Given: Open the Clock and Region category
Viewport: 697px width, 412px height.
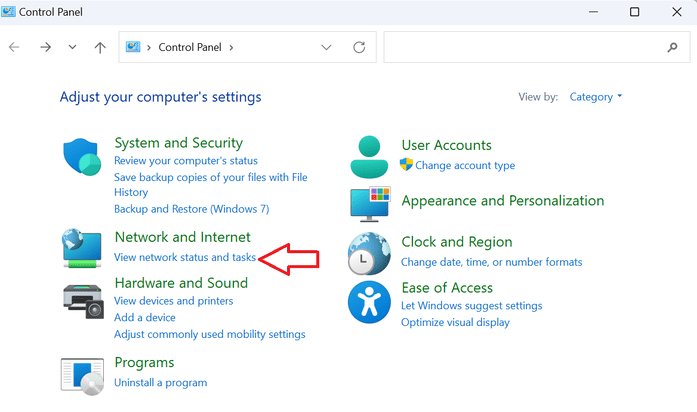Looking at the screenshot, I should 457,242.
